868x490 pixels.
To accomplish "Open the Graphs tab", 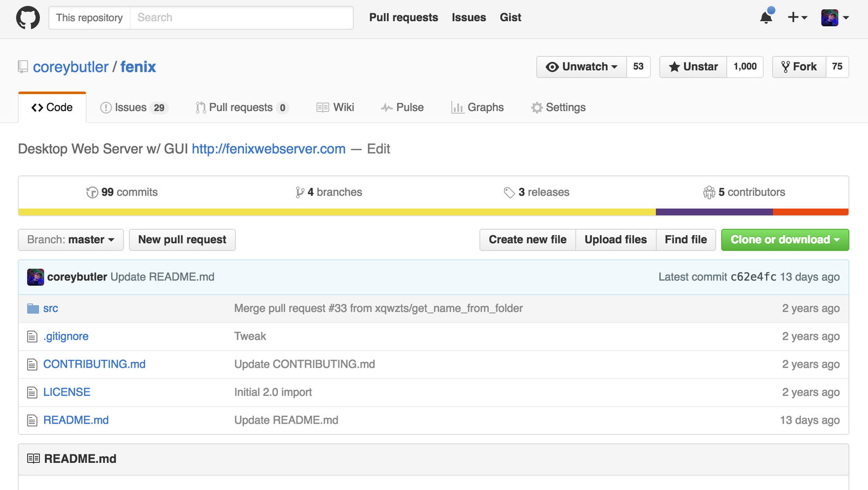I will click(477, 107).
